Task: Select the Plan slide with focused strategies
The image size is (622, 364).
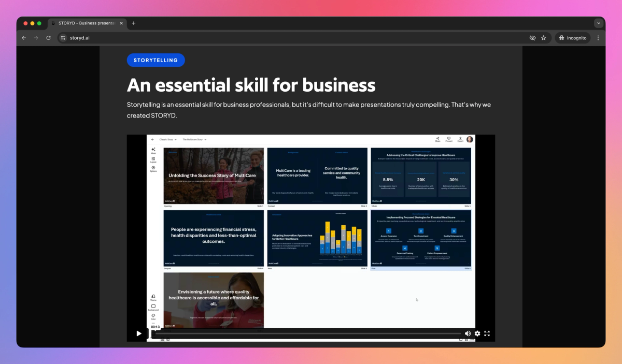Action: click(x=421, y=238)
